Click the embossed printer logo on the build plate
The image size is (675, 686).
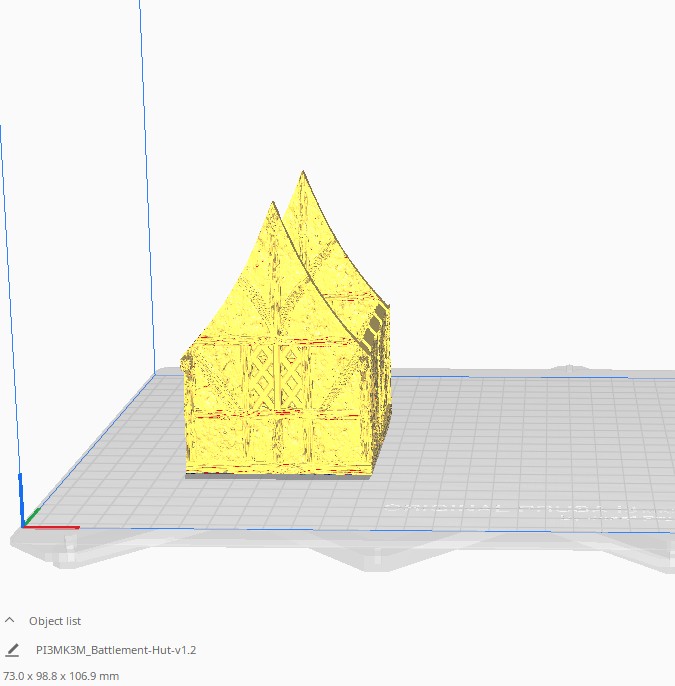click(520, 511)
